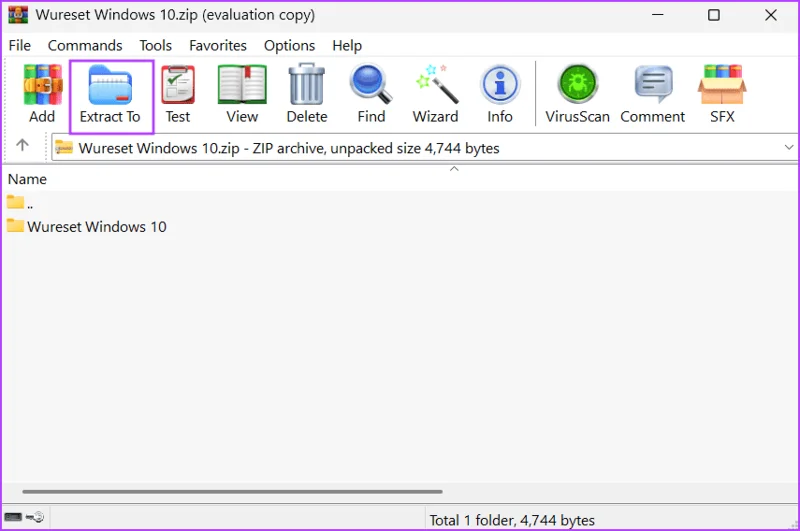Start VirusScan on the archive
Screen dimensions: 800x531
tap(578, 94)
